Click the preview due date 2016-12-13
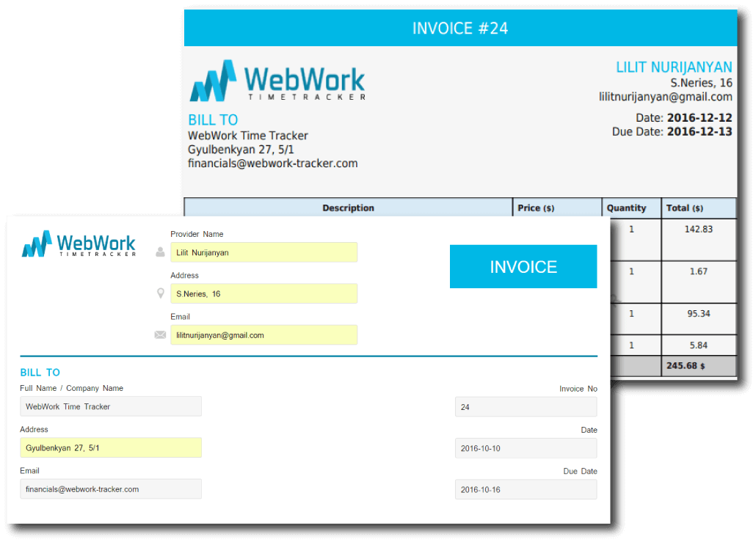Image resolution: width=756 pixels, height=542 pixels. click(699, 132)
